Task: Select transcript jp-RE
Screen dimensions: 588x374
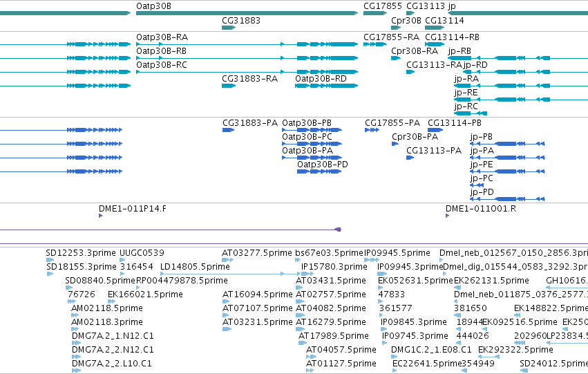Action: pyautogui.click(x=521, y=100)
